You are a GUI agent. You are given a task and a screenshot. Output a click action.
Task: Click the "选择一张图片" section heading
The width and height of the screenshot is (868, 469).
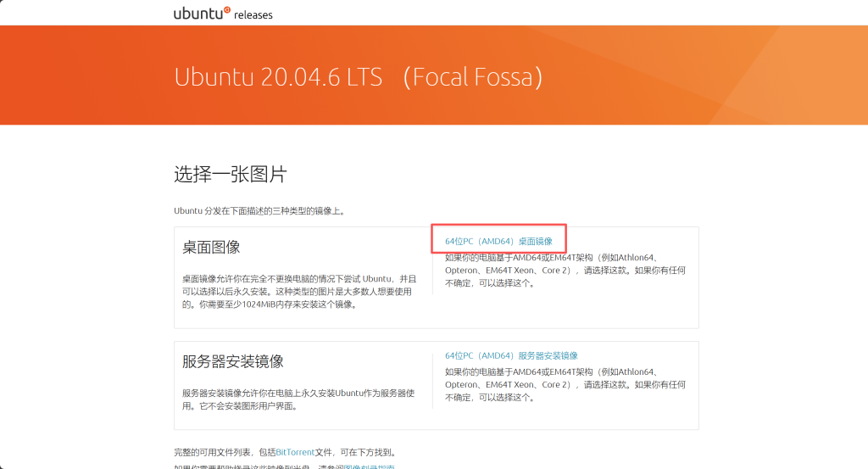[x=231, y=175]
